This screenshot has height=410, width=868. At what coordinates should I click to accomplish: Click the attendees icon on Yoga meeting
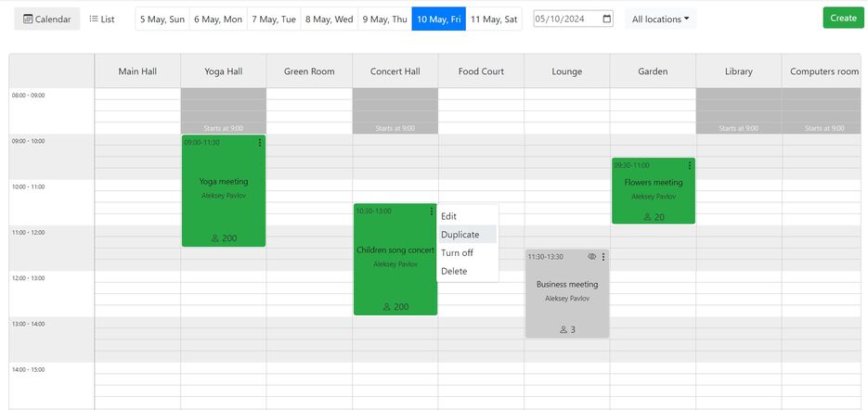[x=215, y=238]
